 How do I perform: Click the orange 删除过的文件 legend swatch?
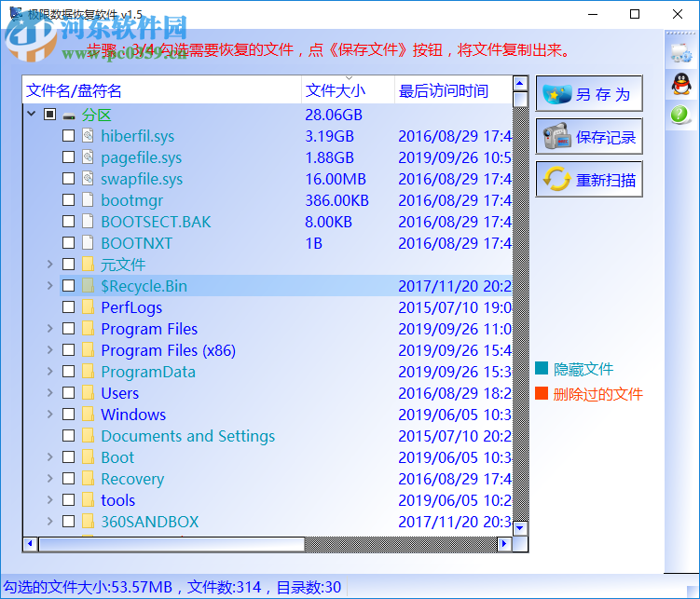[542, 393]
